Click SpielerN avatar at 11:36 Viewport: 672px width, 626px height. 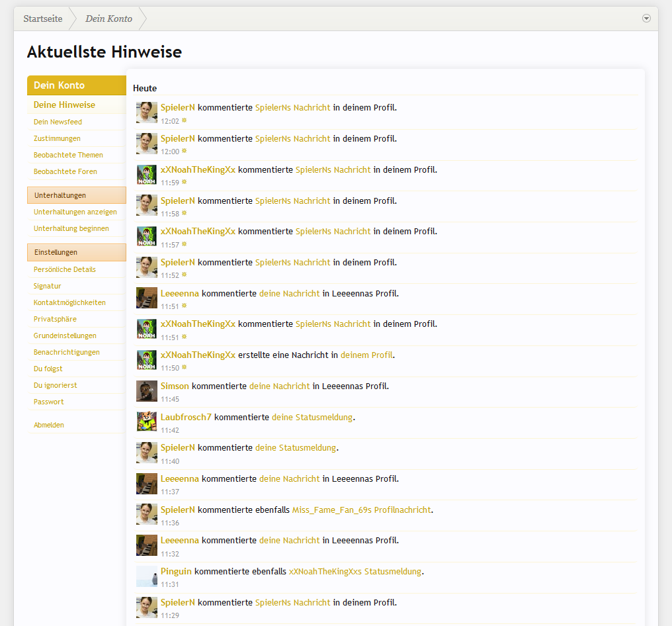coord(147,515)
